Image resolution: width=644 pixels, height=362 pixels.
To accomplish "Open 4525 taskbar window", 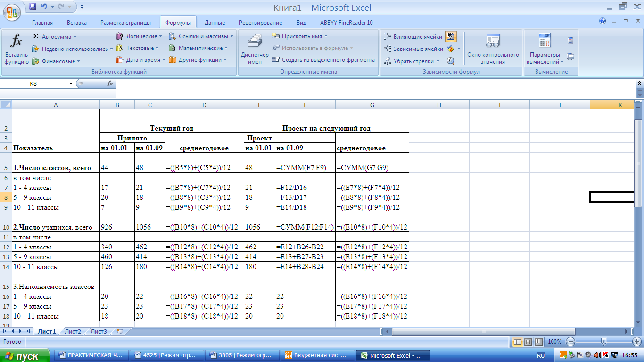I will point(166,355).
